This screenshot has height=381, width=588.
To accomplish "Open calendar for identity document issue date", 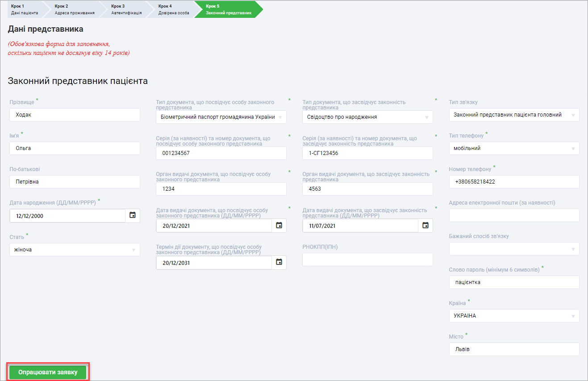I will (x=279, y=226).
